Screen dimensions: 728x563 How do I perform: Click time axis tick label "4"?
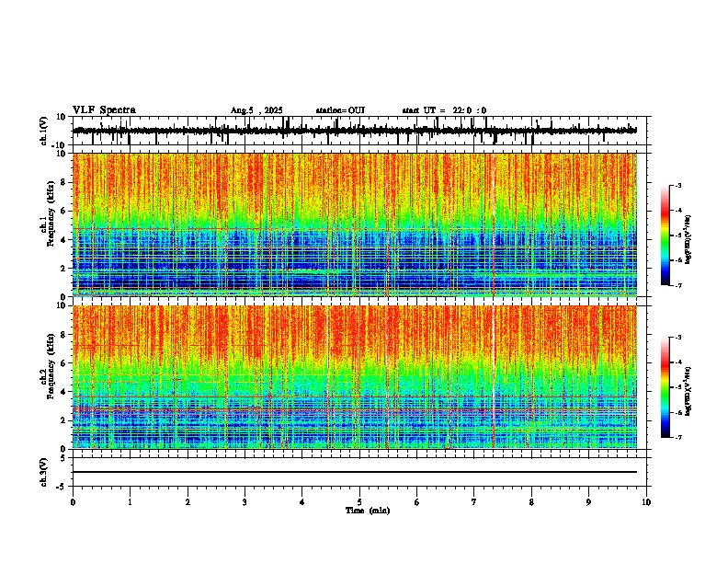(302, 502)
